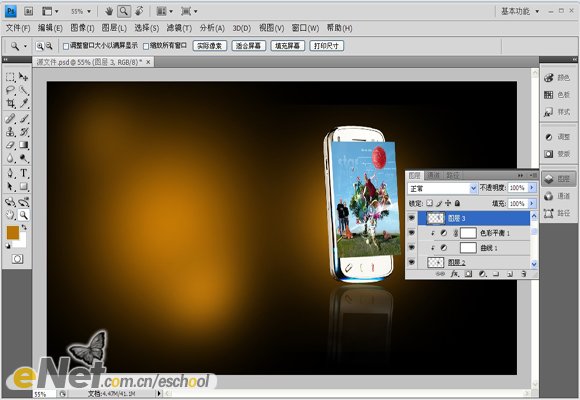
Task: Open the arrange documents dropdown
Action: click(x=165, y=11)
